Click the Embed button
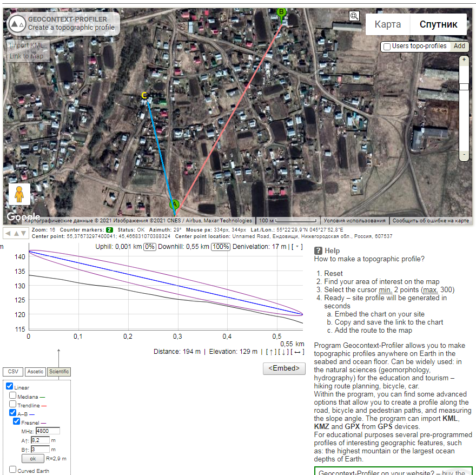The width and height of the screenshot is (476, 475). point(284,368)
